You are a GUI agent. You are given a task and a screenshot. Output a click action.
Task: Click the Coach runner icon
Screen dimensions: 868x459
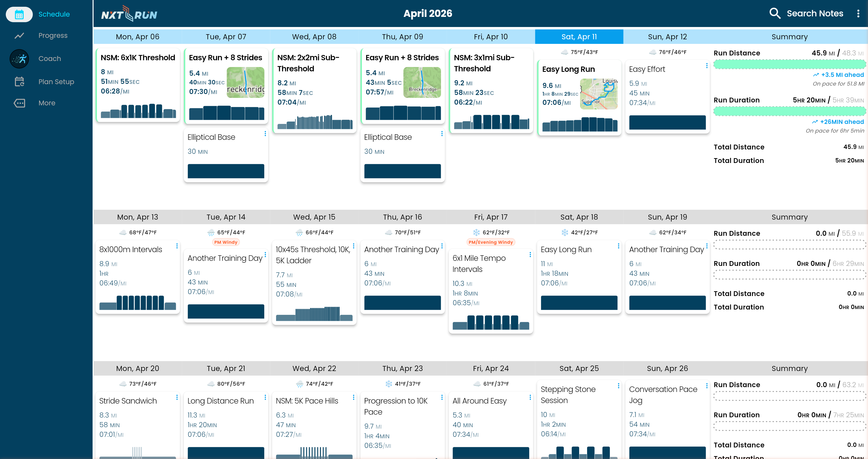[x=19, y=58]
